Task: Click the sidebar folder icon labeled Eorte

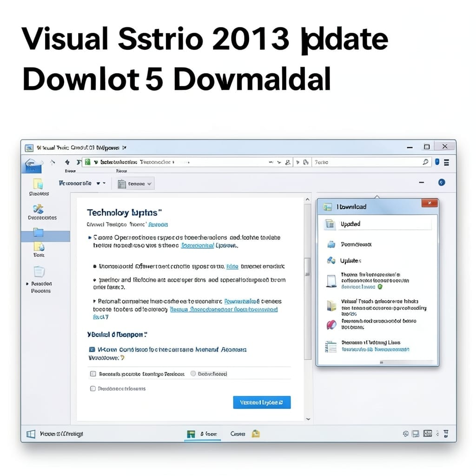Action: coord(39,246)
